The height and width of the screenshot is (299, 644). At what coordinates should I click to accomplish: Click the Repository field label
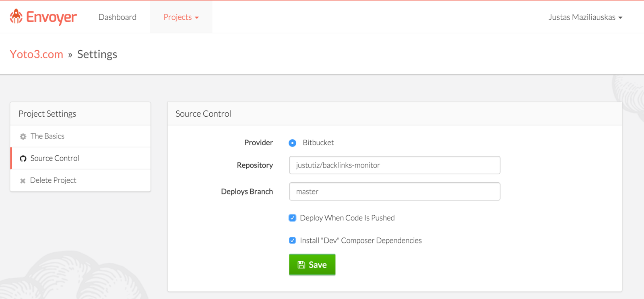point(255,165)
